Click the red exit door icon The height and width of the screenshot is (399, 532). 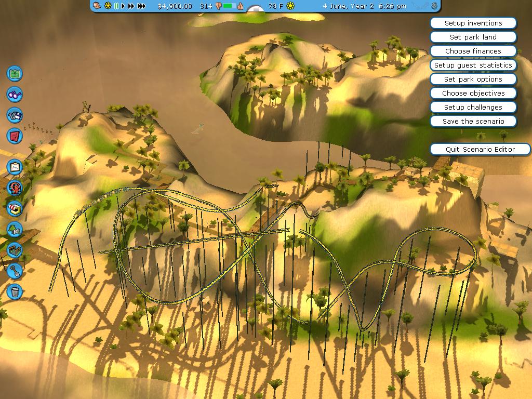click(x=15, y=136)
